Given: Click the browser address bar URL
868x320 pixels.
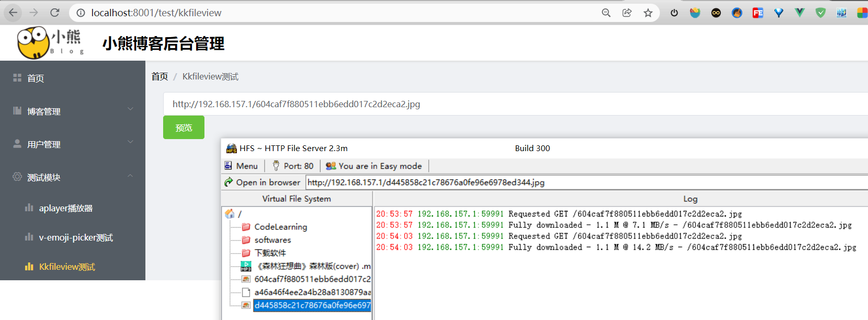Looking at the screenshot, I should point(156,13).
